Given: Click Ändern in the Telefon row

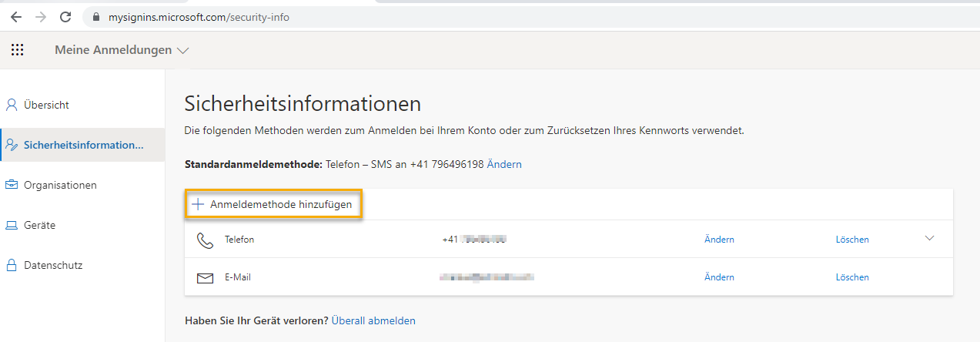Looking at the screenshot, I should (719, 240).
